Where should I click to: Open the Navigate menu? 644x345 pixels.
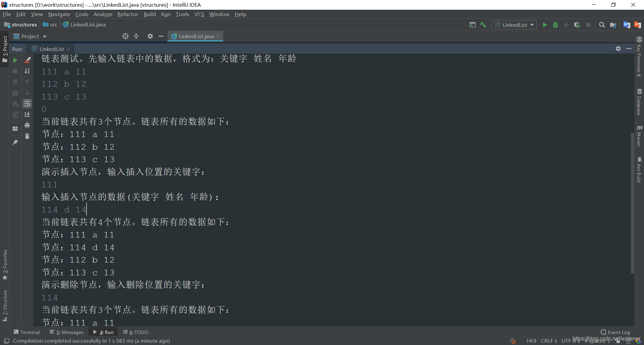point(59,14)
